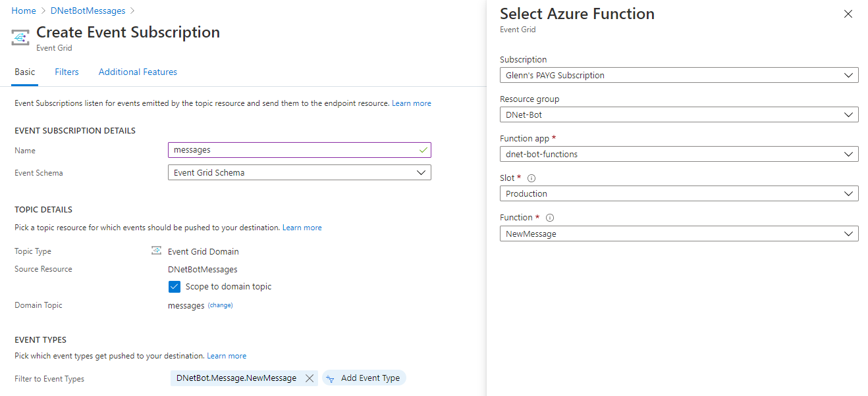868x396 pixels.
Task: Open the Additional Features tab
Action: pyautogui.click(x=138, y=72)
